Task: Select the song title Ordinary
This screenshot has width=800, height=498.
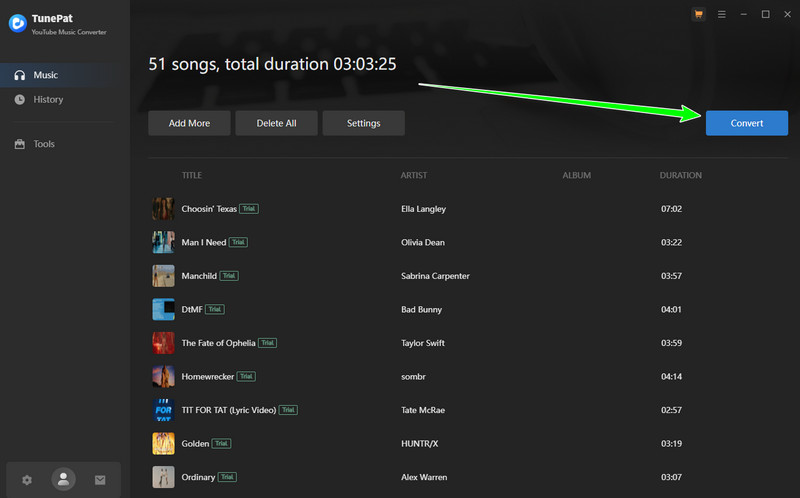Action: coord(198,478)
